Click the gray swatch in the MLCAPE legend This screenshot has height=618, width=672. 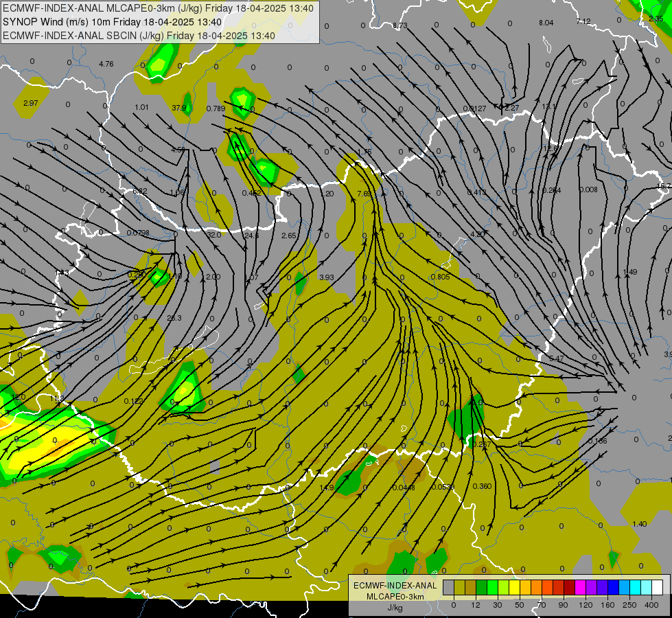click(x=448, y=588)
